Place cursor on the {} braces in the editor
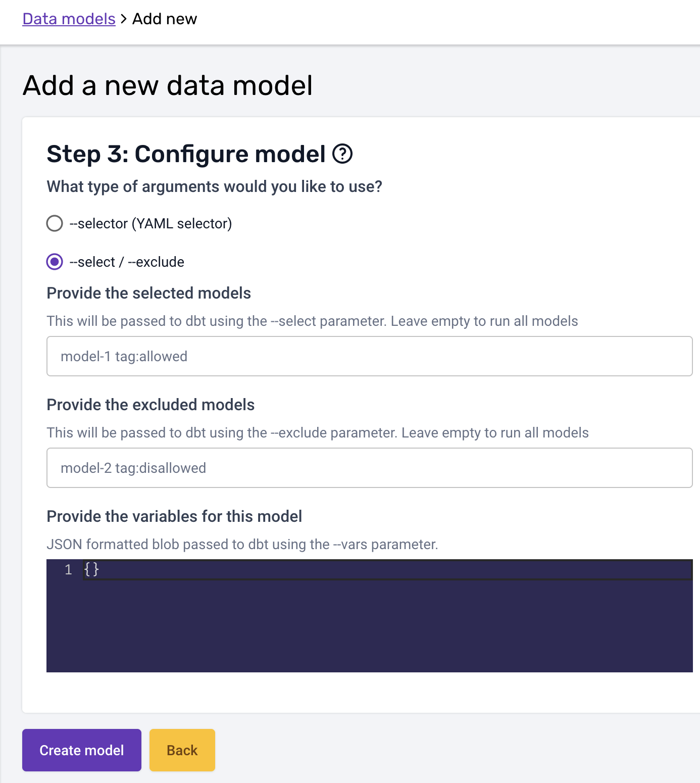This screenshot has height=783, width=700. [91, 570]
